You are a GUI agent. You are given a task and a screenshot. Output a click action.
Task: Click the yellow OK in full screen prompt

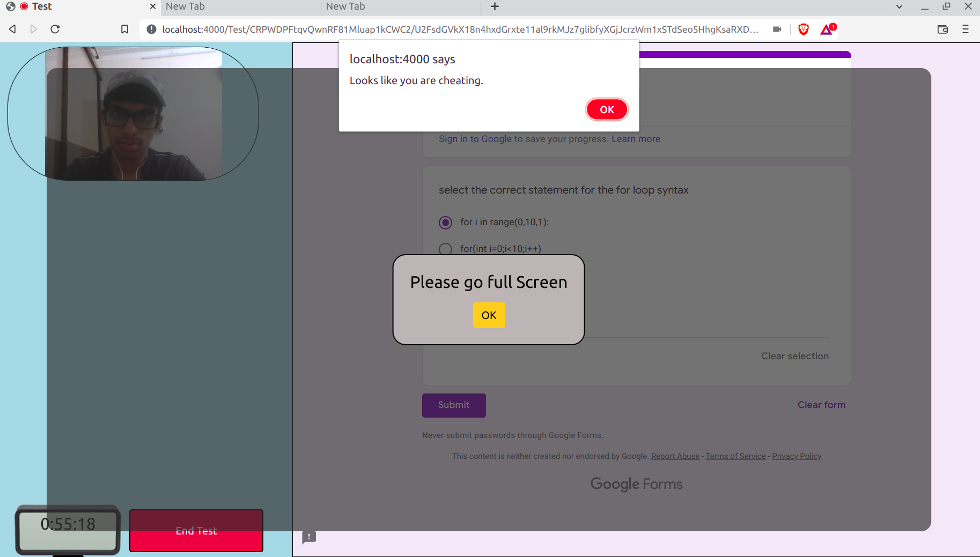489,315
